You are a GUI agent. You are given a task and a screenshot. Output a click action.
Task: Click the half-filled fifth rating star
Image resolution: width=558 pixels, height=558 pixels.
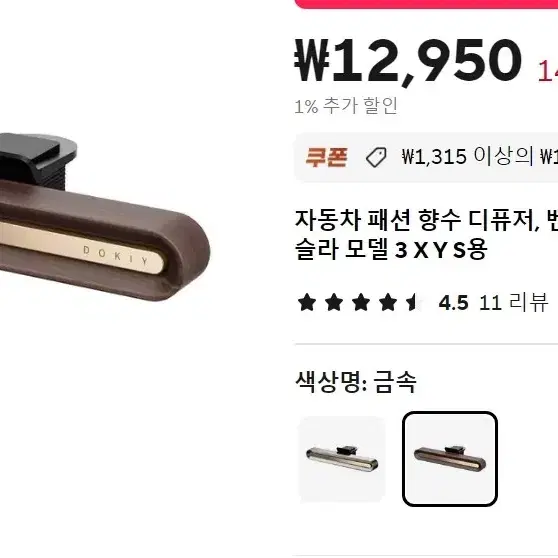(x=414, y=303)
